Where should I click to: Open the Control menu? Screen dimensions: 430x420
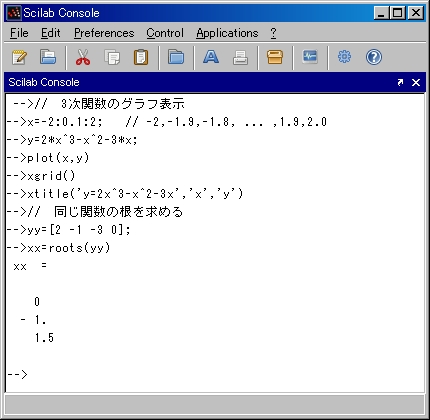[165, 33]
